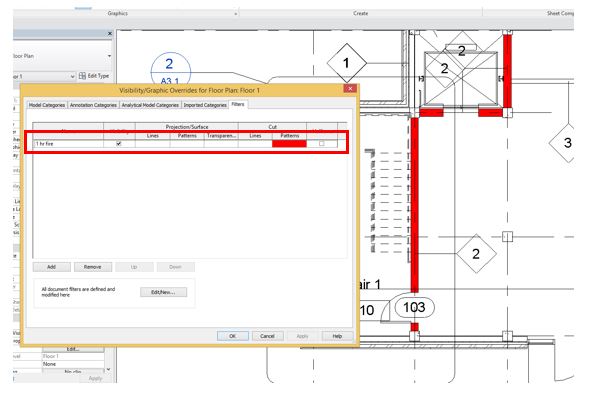Confirm the dialog with OK
The width and height of the screenshot is (606, 410).
(233, 336)
